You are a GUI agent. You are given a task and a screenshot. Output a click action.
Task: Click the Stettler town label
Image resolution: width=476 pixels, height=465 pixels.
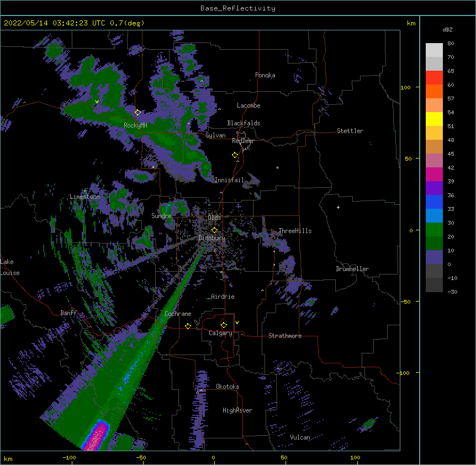[x=350, y=131]
